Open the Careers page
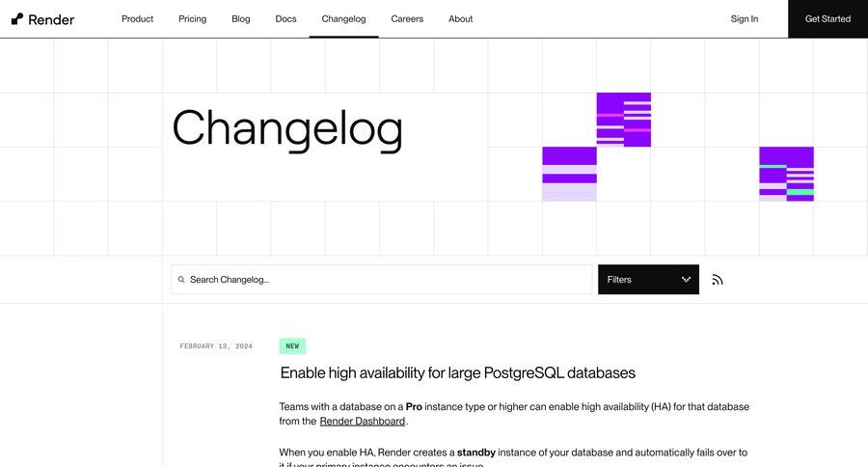 pyautogui.click(x=407, y=18)
